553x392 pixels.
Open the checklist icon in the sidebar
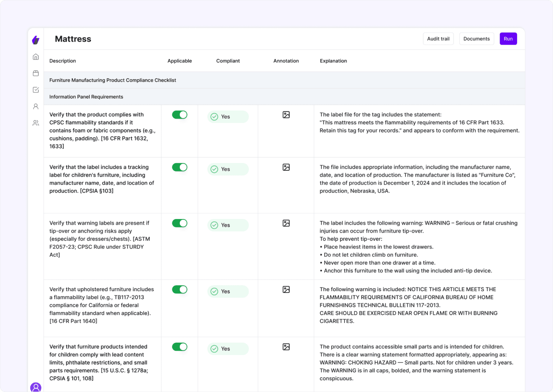coord(36,90)
